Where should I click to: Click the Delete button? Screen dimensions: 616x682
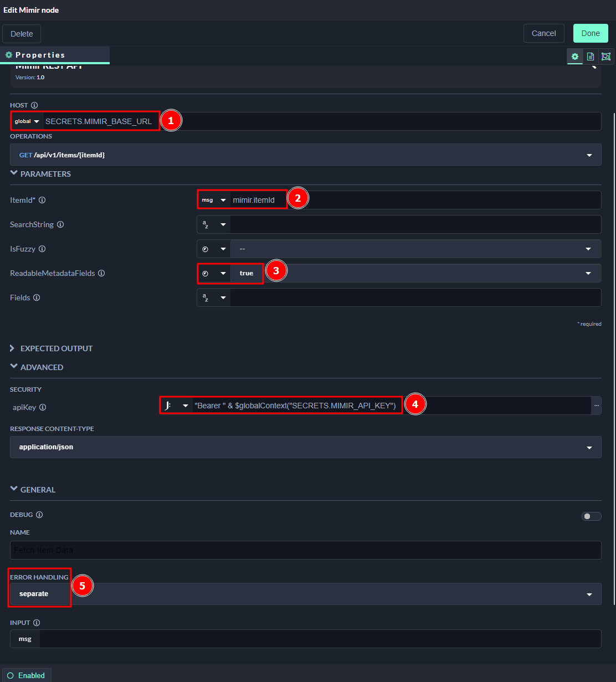coord(22,34)
